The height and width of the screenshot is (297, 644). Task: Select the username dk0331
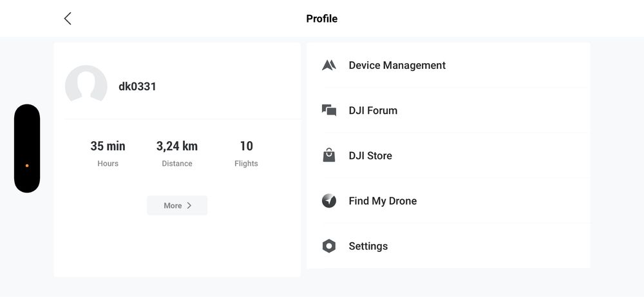pyautogui.click(x=137, y=87)
